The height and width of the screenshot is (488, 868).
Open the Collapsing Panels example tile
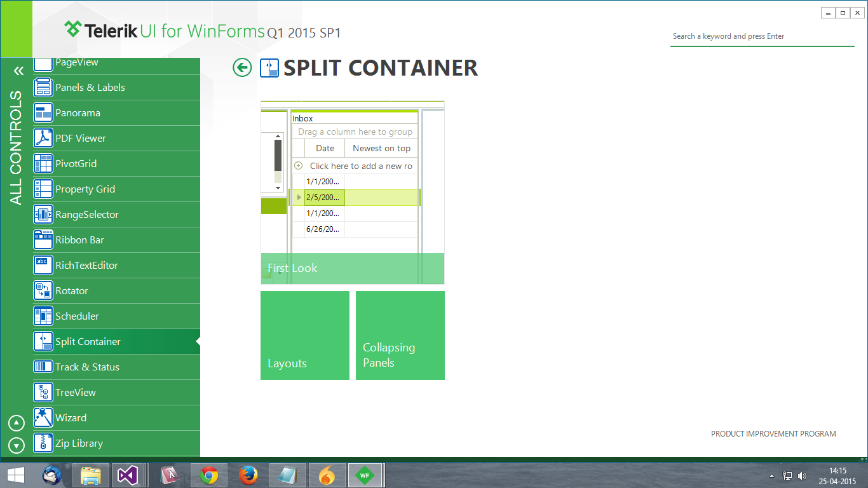tap(400, 335)
